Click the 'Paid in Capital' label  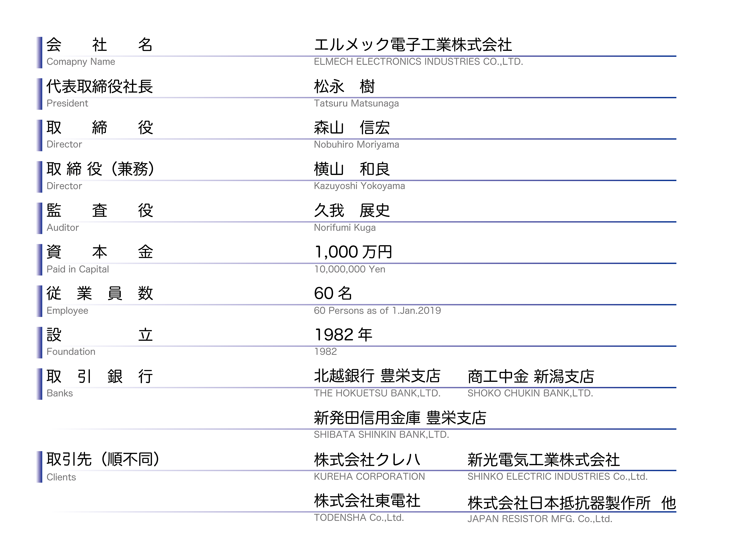(78, 269)
